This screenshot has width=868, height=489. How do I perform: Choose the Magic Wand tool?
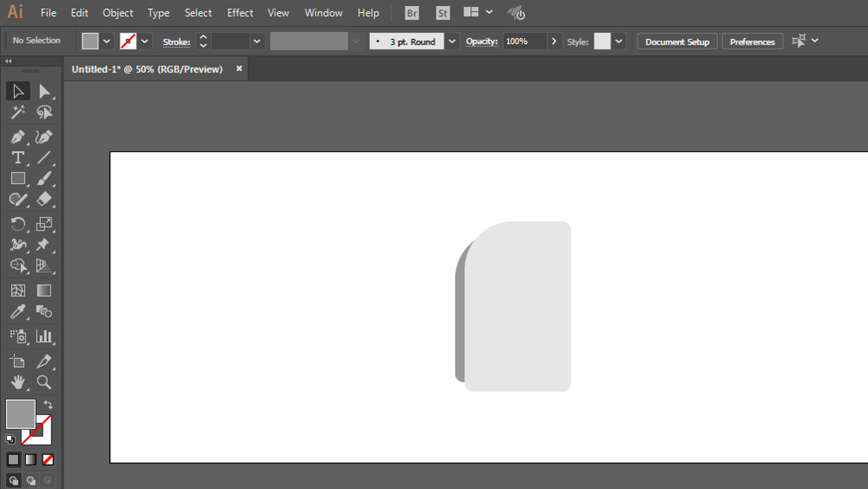(17, 112)
